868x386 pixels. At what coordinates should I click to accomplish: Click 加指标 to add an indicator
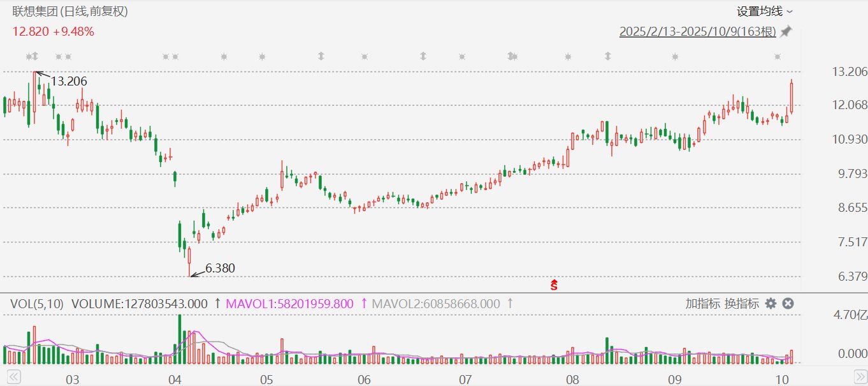tap(702, 304)
